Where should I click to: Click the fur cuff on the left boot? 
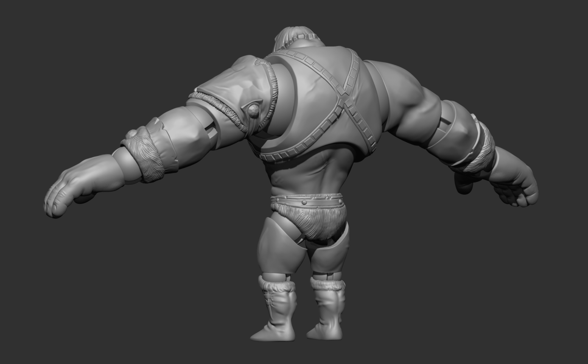(x=277, y=286)
